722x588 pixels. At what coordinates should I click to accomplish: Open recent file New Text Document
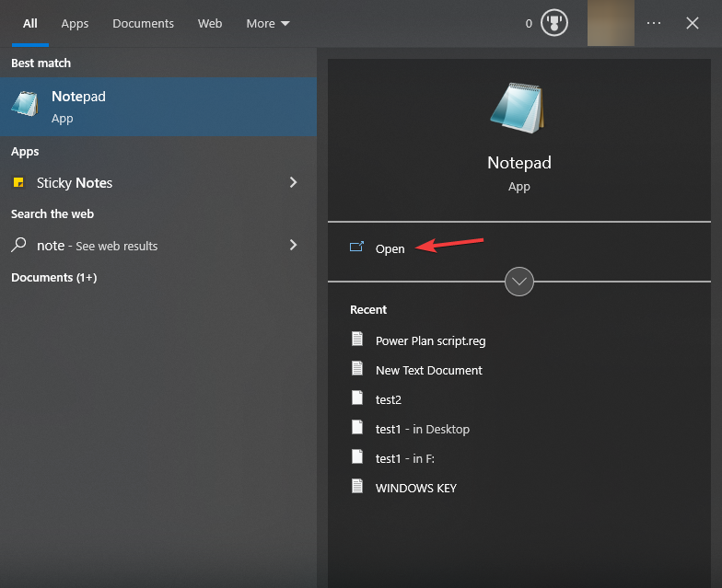pyautogui.click(x=428, y=370)
